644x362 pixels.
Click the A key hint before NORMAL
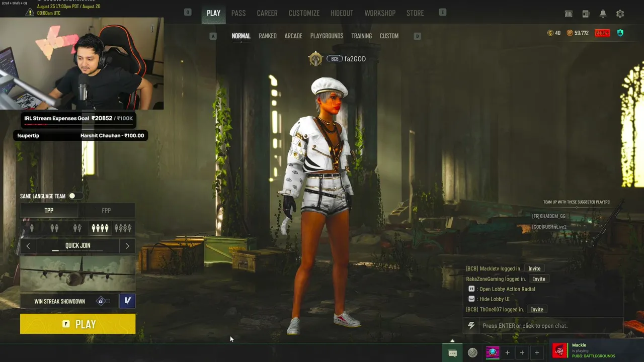click(213, 36)
